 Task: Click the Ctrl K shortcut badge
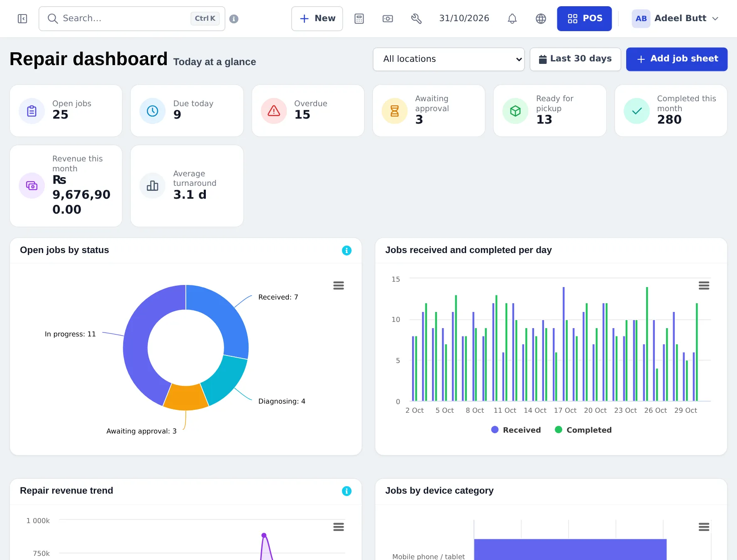pyautogui.click(x=205, y=19)
